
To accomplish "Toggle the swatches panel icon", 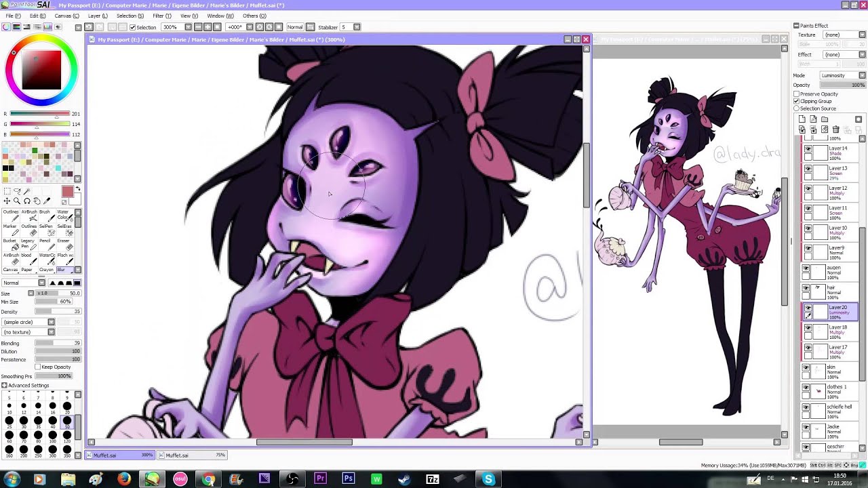I will 47,27.
